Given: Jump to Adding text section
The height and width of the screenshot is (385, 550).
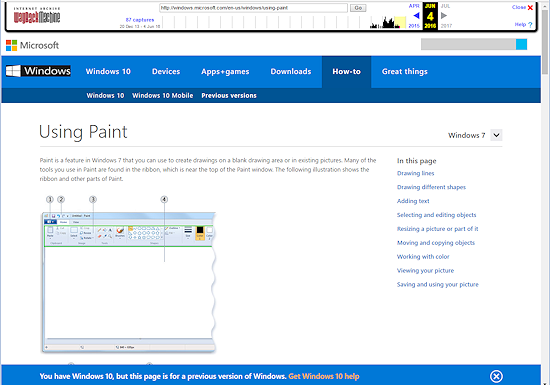Looking at the screenshot, I should (x=413, y=201).
